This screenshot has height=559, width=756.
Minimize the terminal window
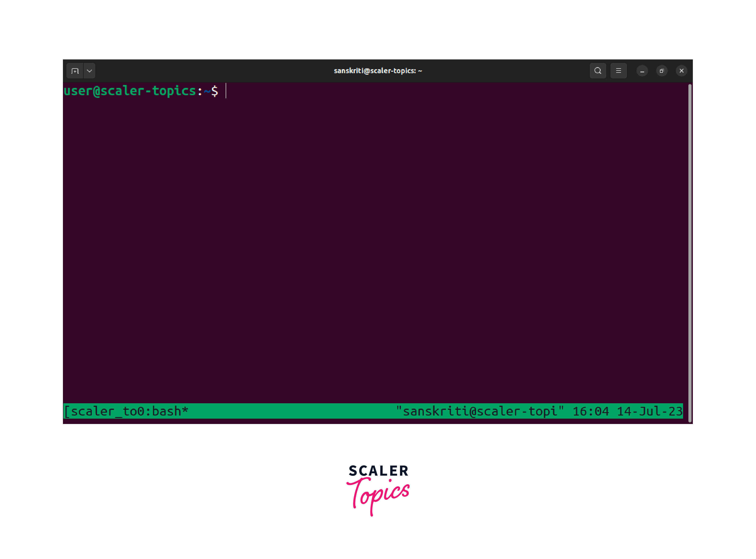(642, 71)
